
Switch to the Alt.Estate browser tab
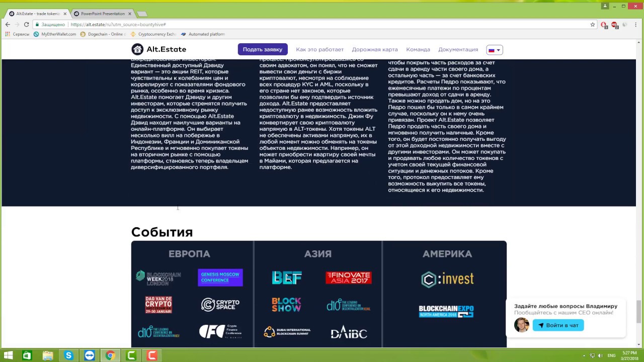coord(38,14)
